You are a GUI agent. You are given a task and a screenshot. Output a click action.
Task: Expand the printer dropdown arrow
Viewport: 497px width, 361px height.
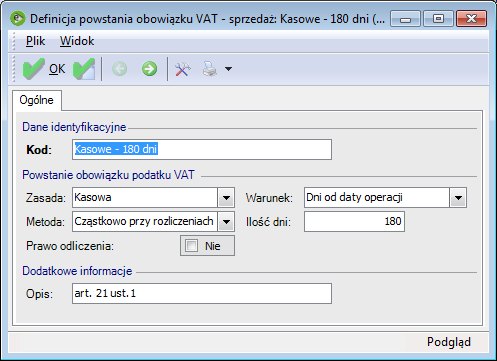228,69
